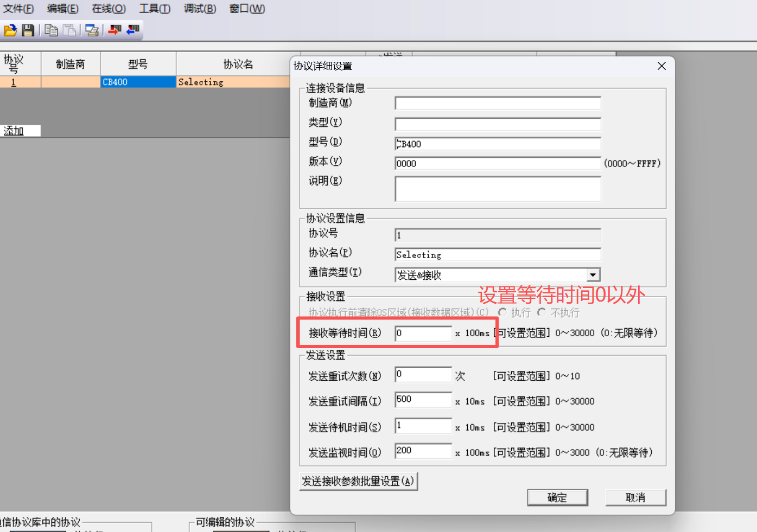This screenshot has height=532, width=757.
Task: Click the red arrow PLC transfer icon
Action: [114, 30]
